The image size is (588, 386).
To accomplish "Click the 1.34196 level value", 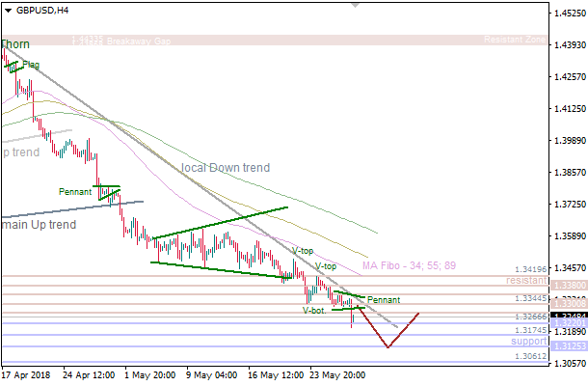I will 531,269.
